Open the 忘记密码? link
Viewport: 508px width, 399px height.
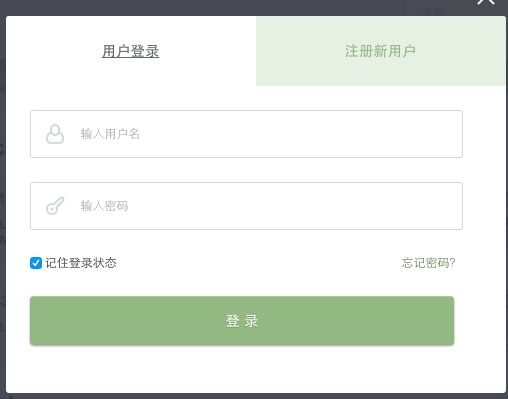pyautogui.click(x=428, y=263)
